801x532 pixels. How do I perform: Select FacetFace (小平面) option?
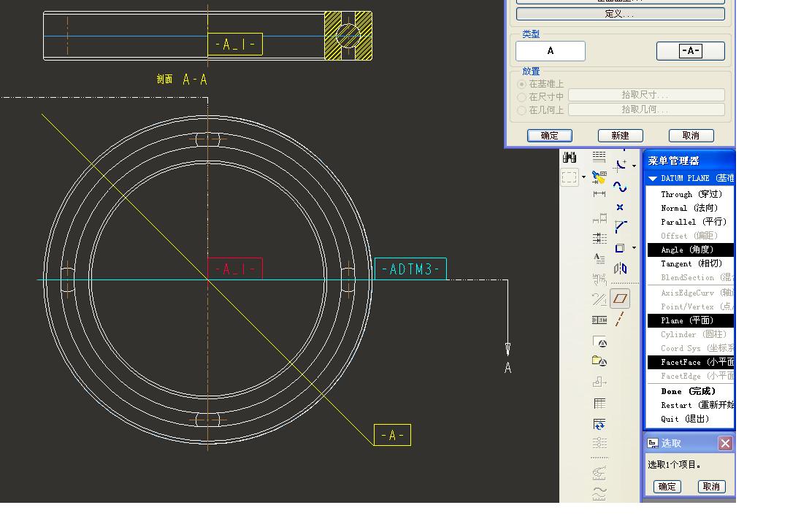click(691, 362)
